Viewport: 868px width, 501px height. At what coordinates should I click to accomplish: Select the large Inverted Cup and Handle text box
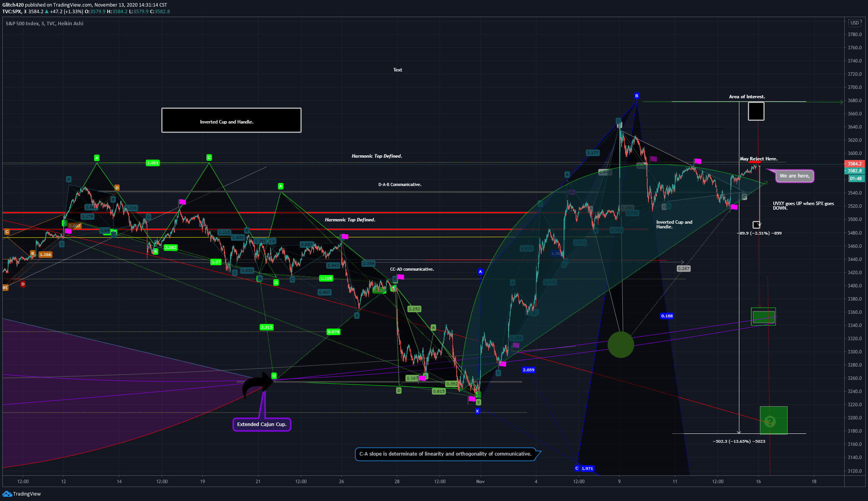pos(231,120)
